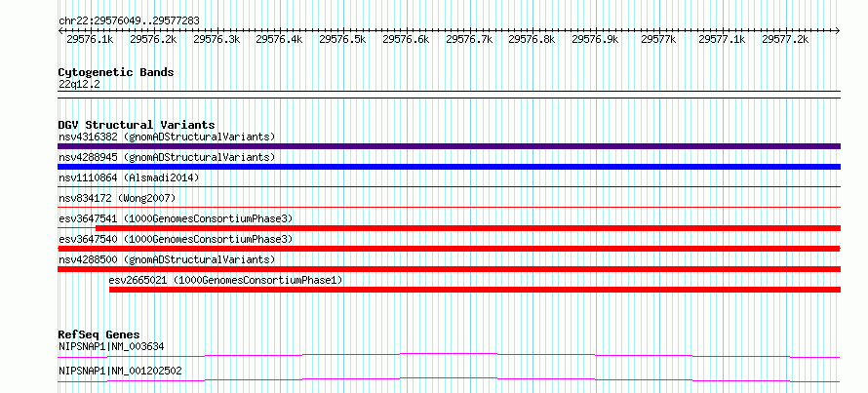Click the red esv3647540 variant bar

pos(449,249)
